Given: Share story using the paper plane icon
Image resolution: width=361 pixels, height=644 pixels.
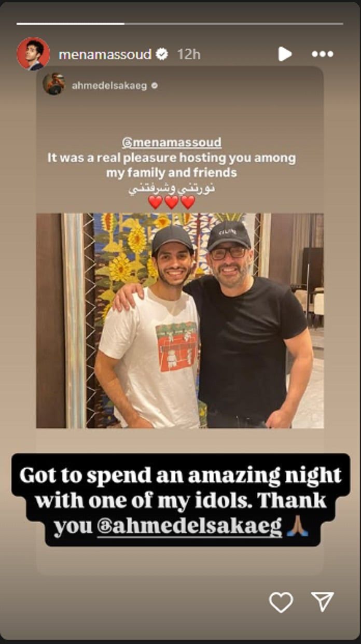Looking at the screenshot, I should click(x=322, y=601).
